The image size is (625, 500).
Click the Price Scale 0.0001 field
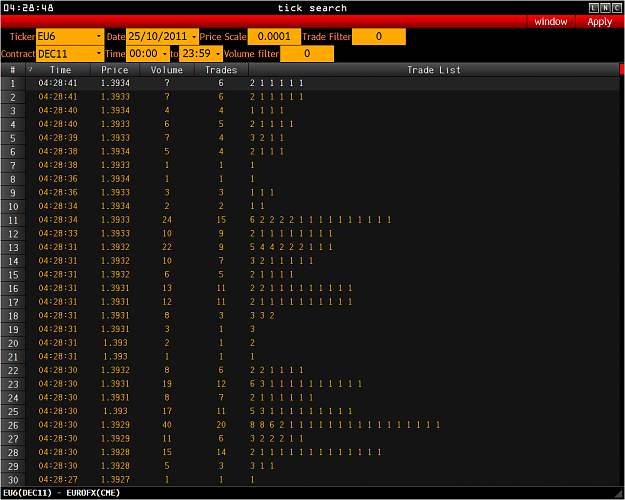click(x=274, y=37)
